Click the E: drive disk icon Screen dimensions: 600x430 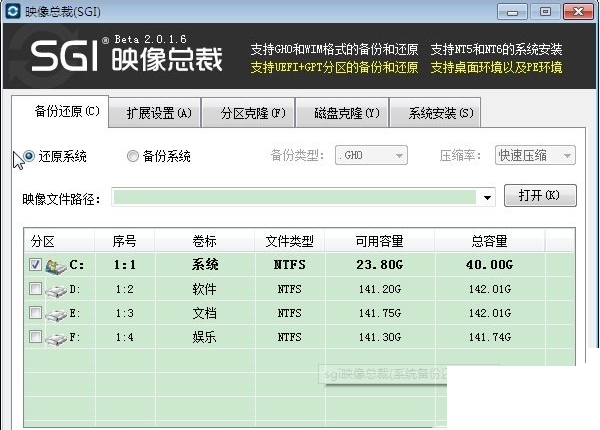pos(56,315)
